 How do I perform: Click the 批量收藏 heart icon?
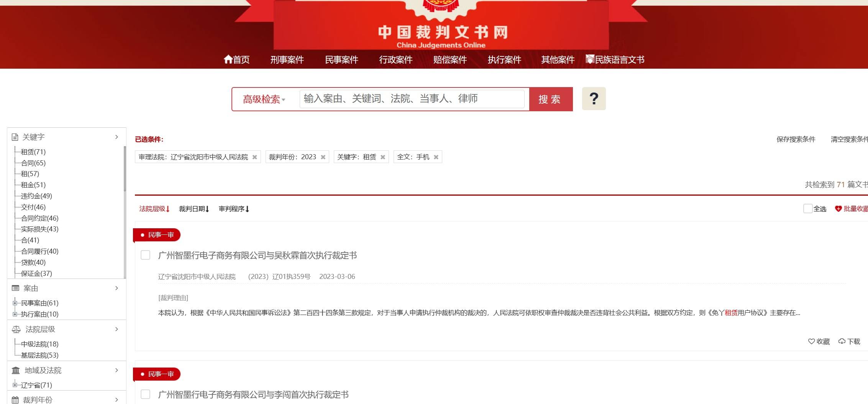coord(838,209)
